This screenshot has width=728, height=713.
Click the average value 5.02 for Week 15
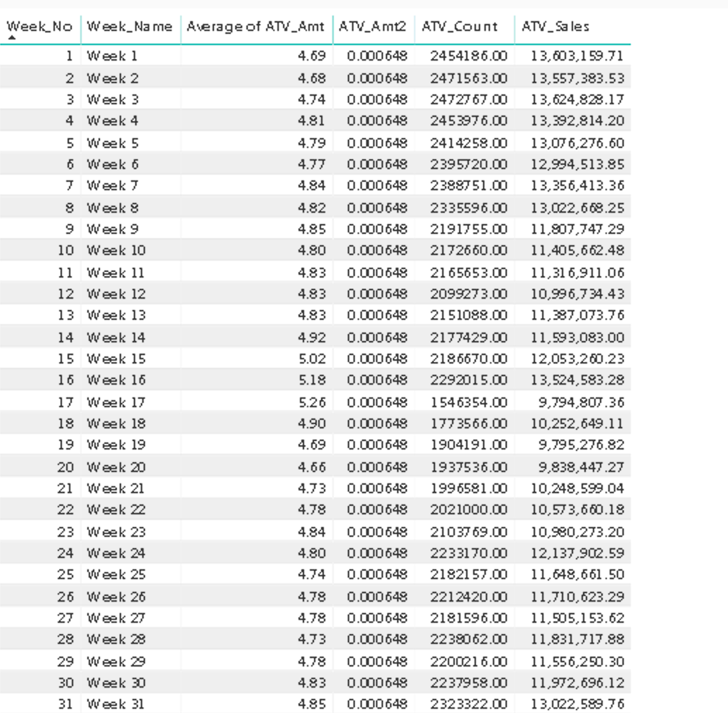click(x=312, y=359)
